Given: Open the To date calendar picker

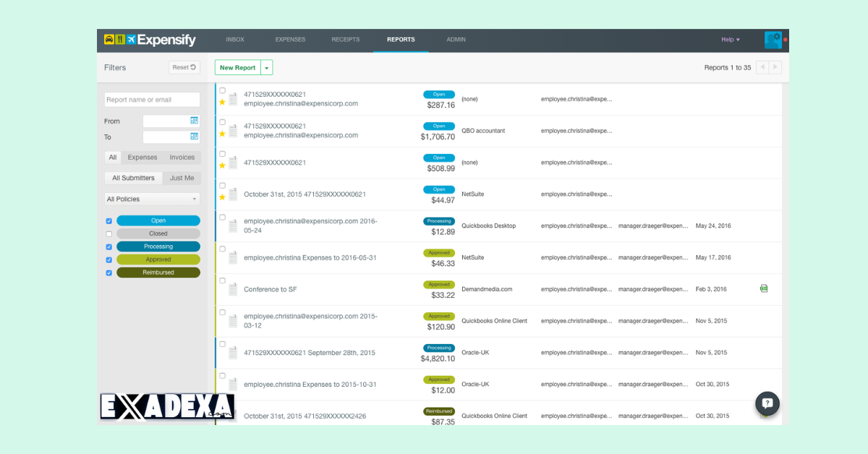Looking at the screenshot, I should pos(193,137).
